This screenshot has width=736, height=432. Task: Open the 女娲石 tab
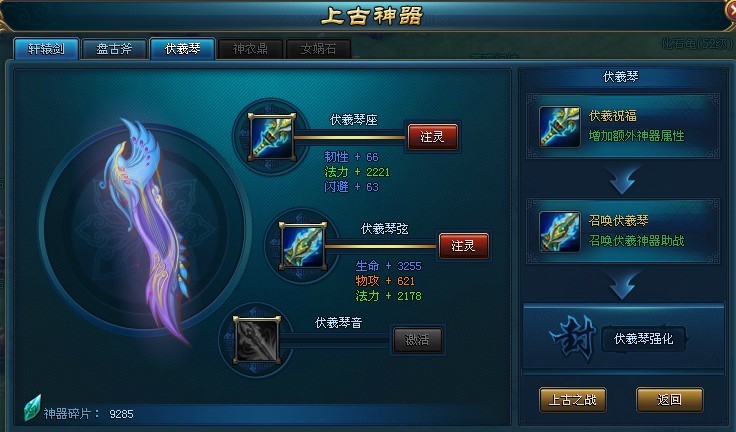click(318, 49)
